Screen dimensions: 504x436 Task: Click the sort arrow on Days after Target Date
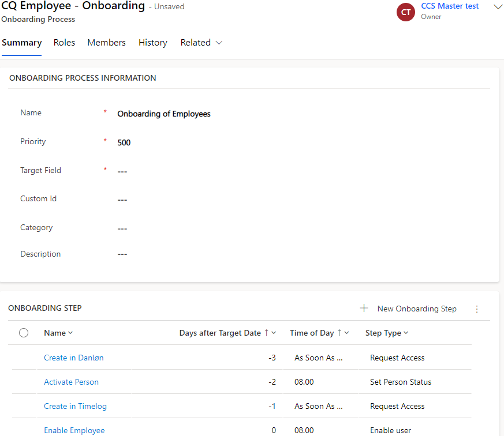click(x=266, y=333)
